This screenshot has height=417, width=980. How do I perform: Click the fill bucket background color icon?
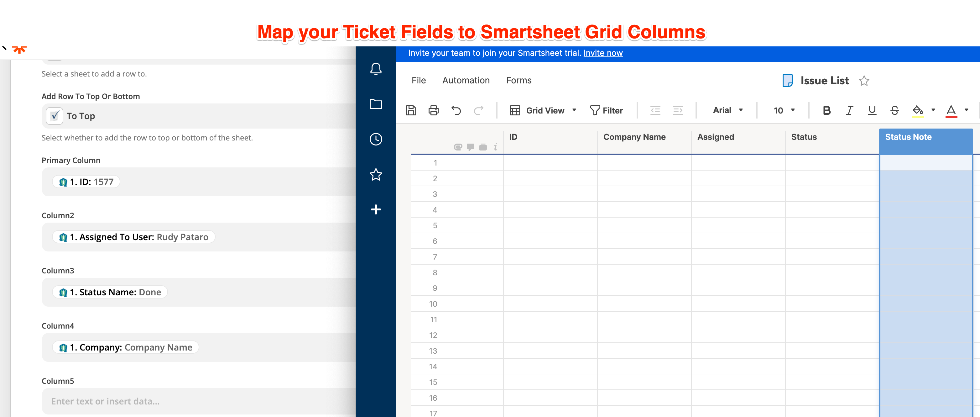[918, 111]
